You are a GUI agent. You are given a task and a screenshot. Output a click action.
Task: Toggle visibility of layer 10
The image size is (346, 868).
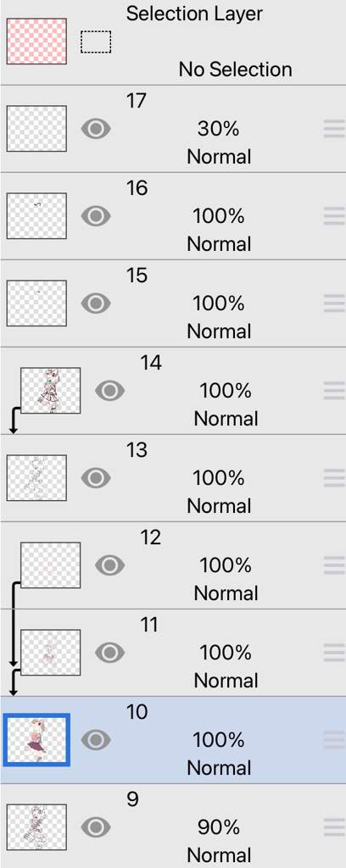click(96, 739)
